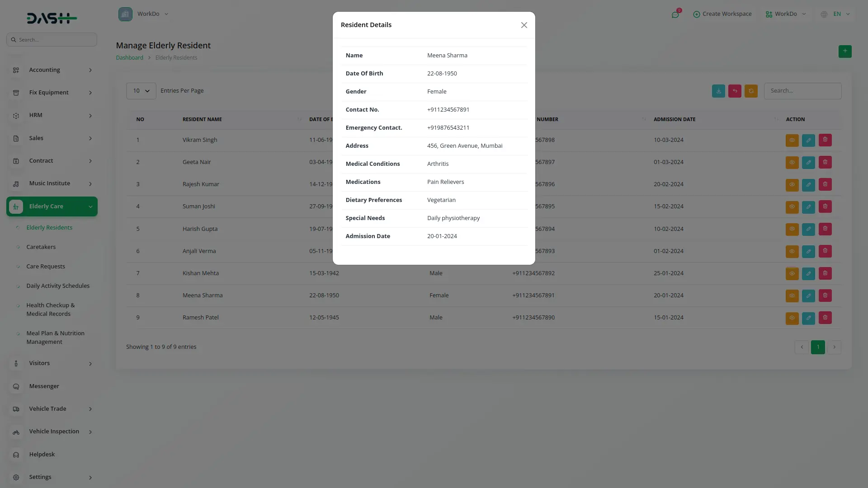Open Caretakers submenu item

[x=41, y=247]
